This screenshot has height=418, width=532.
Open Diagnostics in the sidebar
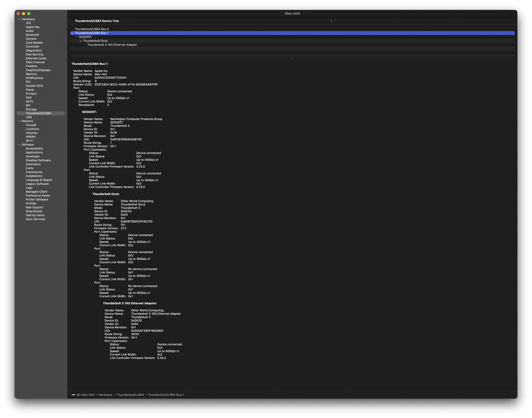pyautogui.click(x=34, y=51)
